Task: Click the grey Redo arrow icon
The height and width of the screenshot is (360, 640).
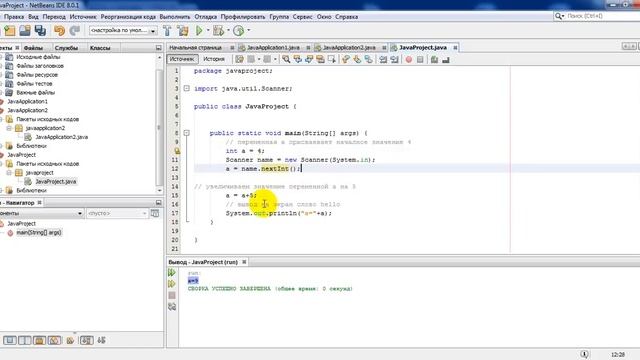Action: [x=74, y=31]
